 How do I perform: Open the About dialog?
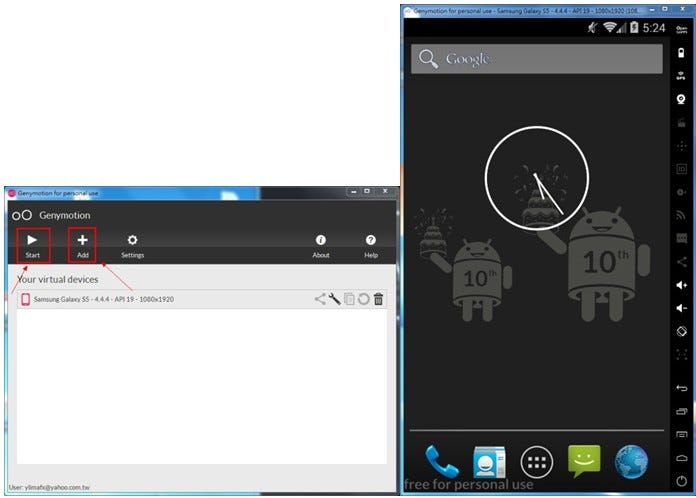320,245
